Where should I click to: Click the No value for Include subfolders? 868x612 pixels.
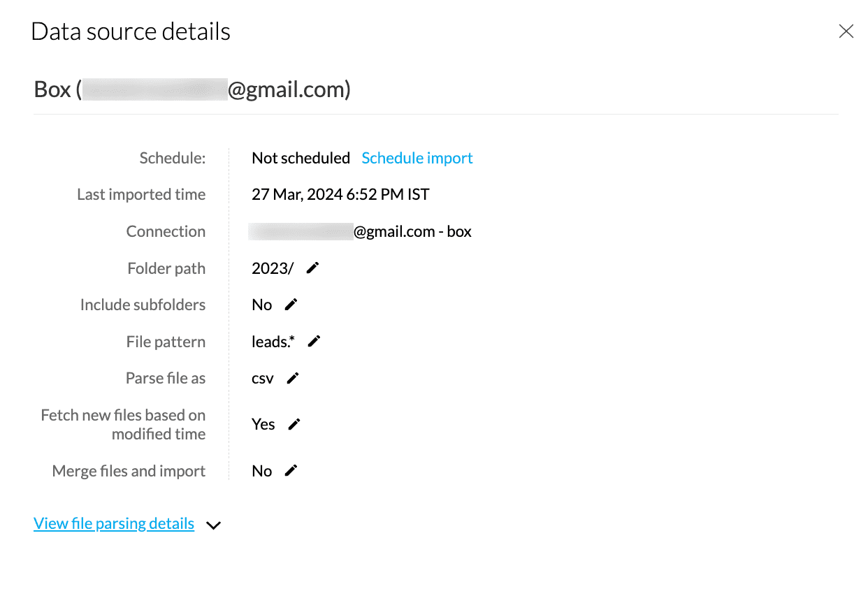tap(261, 305)
